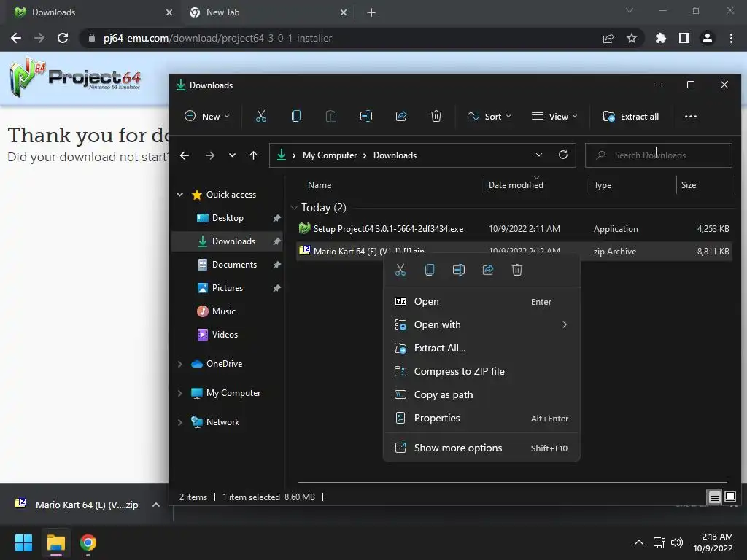
Task: Select Desktop in Quick access
Action: (x=227, y=218)
